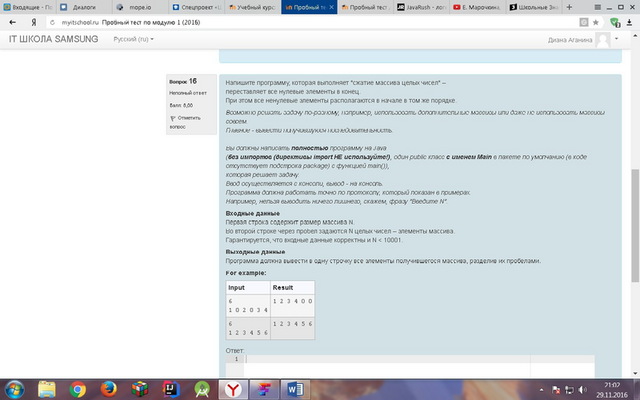640x400 pixels.
Task: Switch to the second Пробный тест tab
Action: pos(365,7)
